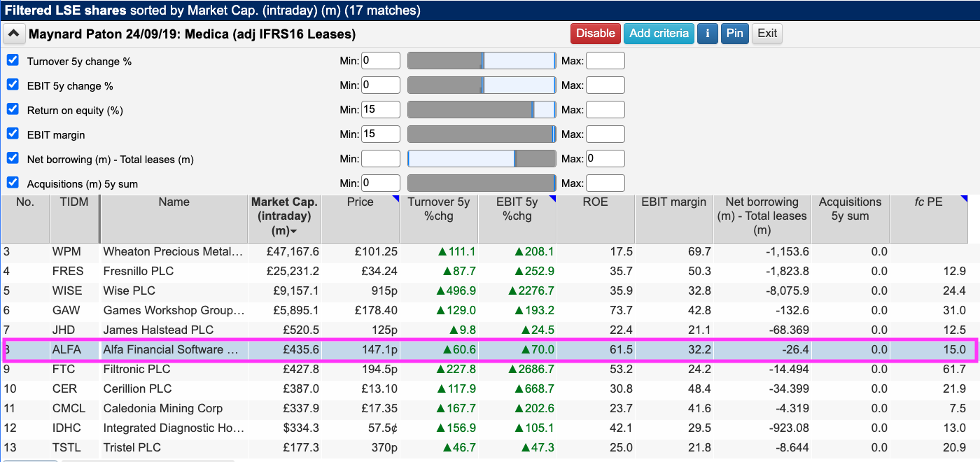The image size is (980, 462).
Task: Uncheck the Turnover 5y change % checkbox
Action: pos(13,60)
